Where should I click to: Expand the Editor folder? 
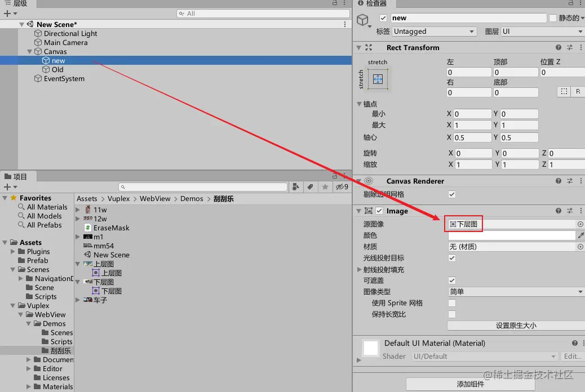click(29, 368)
